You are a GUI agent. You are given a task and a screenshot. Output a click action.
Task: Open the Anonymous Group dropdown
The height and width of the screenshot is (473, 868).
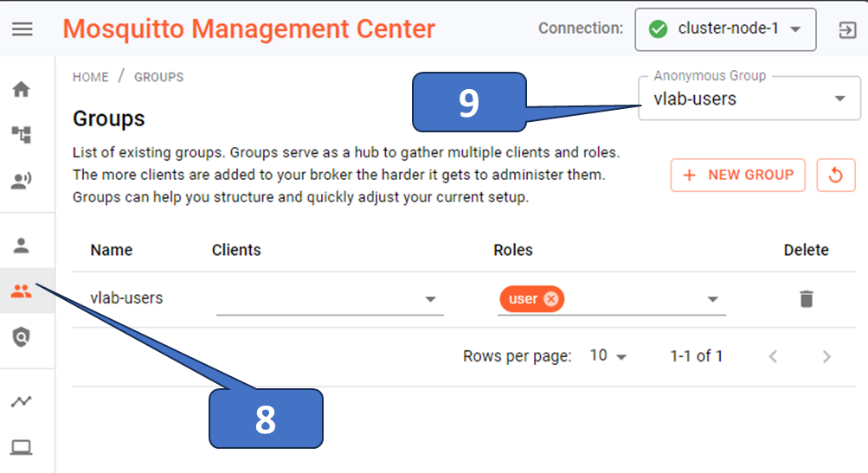point(749,99)
